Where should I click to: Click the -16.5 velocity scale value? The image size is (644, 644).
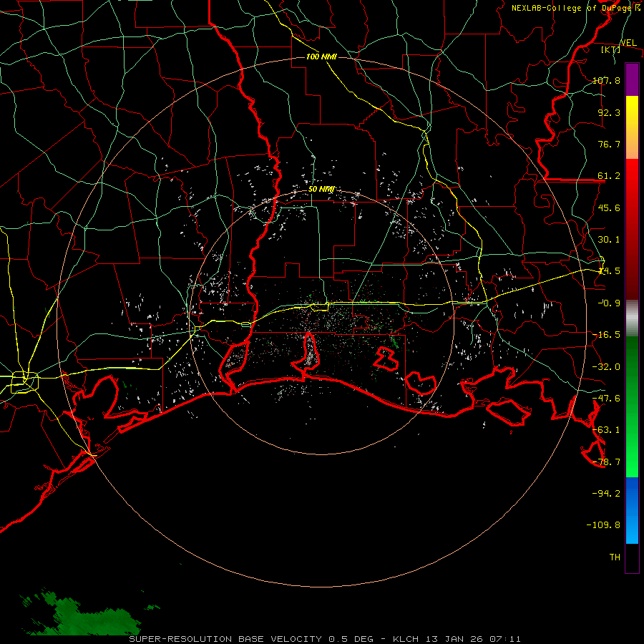coord(606,335)
